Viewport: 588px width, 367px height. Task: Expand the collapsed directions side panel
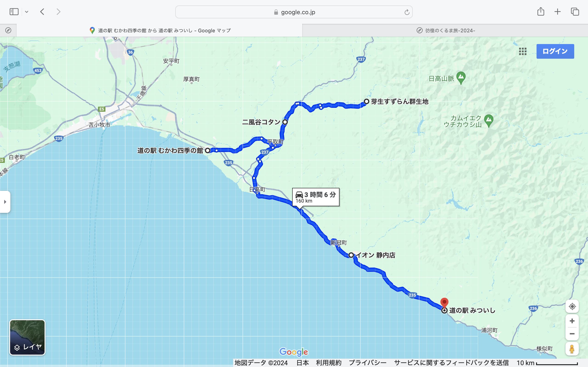coord(5,202)
